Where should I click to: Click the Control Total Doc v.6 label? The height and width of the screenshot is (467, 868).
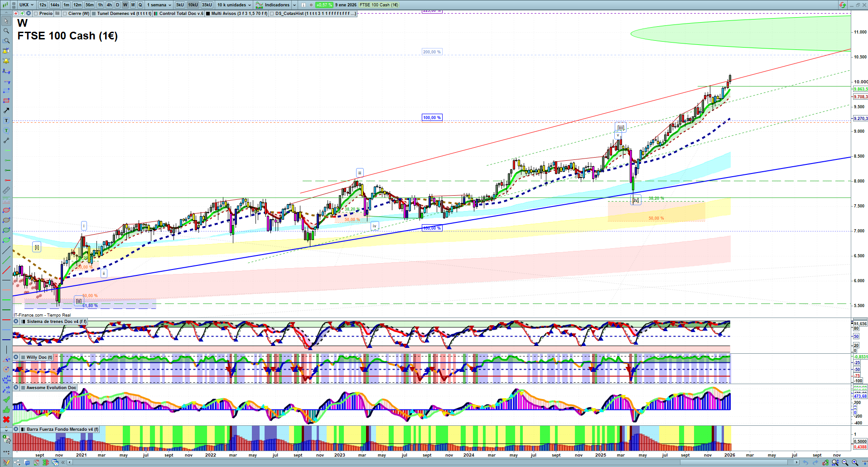tap(181, 14)
